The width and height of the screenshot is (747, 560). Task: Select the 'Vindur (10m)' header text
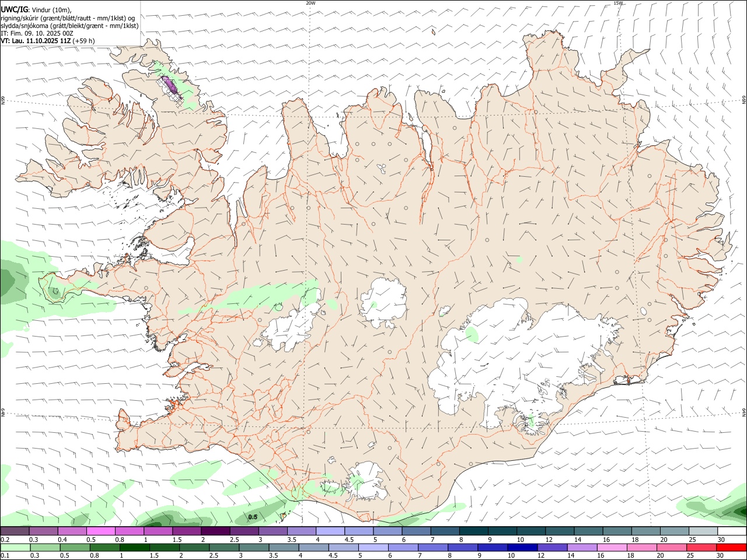(51, 9)
